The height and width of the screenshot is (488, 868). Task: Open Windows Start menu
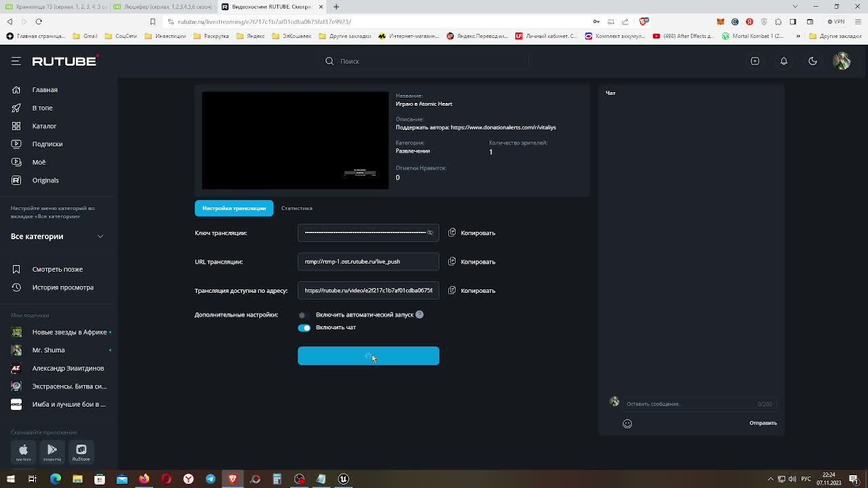[x=10, y=479]
